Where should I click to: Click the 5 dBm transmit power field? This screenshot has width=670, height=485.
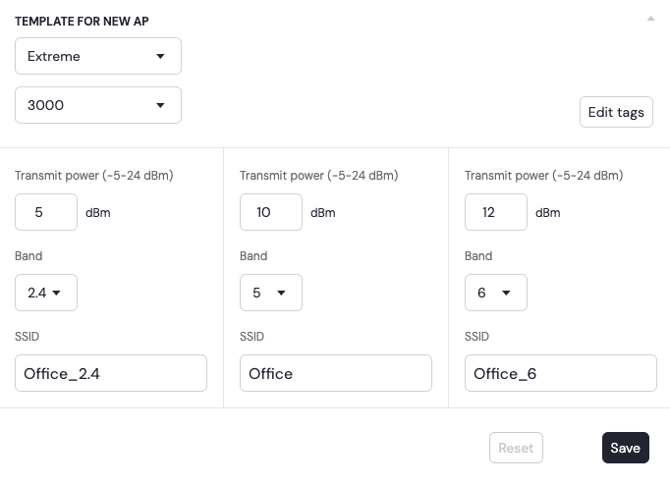[x=46, y=212]
